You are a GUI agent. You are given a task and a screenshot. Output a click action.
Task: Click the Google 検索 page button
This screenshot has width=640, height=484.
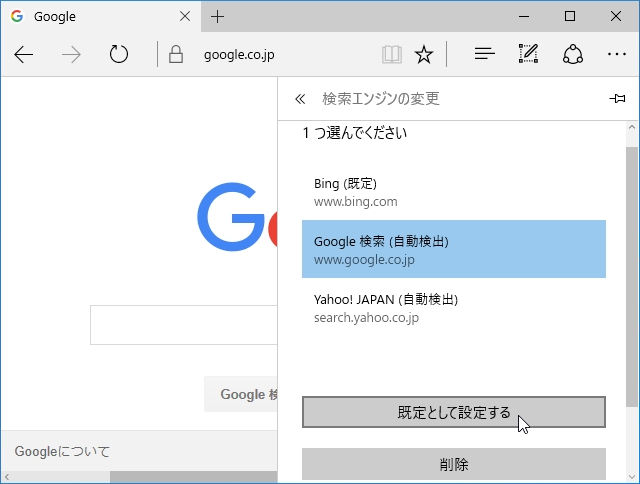(x=241, y=394)
